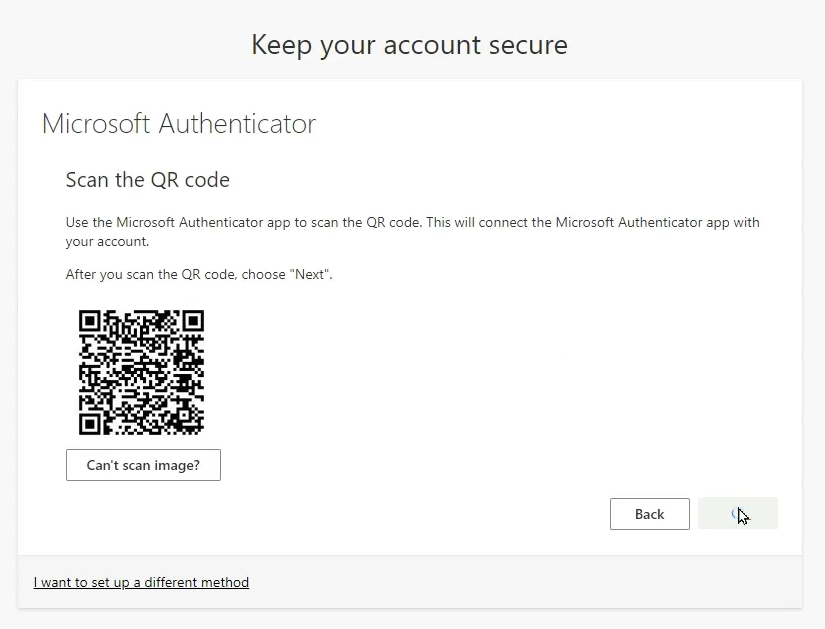This screenshot has width=825, height=629.
Task: Click the "Use the Microsoft Authenticator app" instruction text
Action: click(412, 232)
